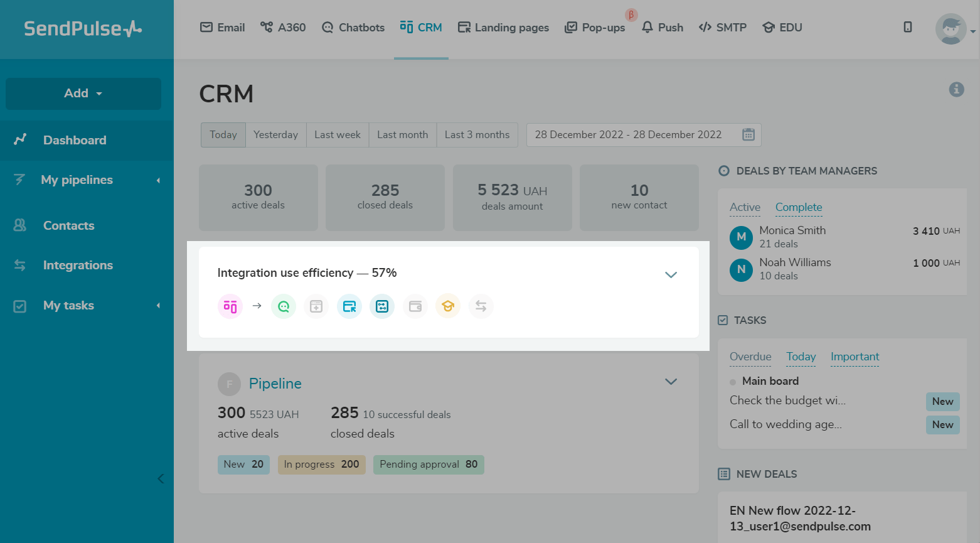Expand My tasks in sidebar

[x=87, y=306]
